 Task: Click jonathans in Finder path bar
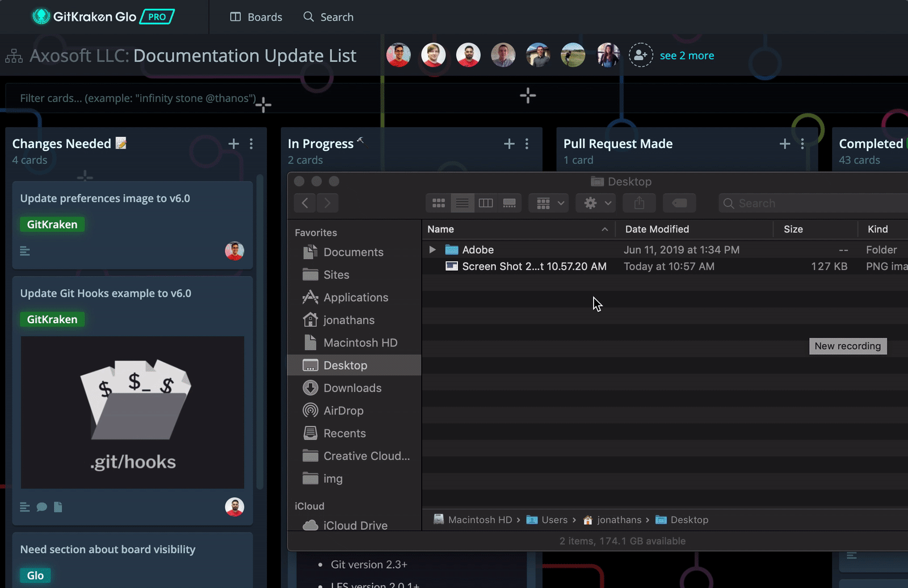click(x=612, y=519)
